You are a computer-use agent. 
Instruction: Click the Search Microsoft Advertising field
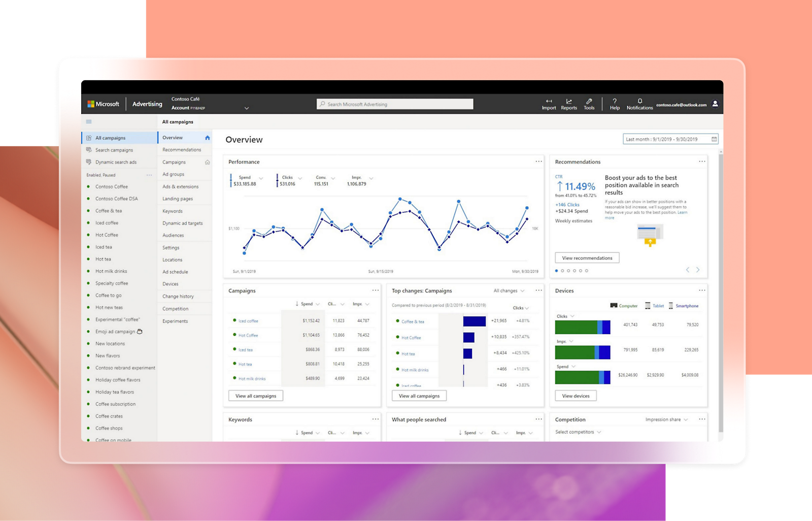395,104
